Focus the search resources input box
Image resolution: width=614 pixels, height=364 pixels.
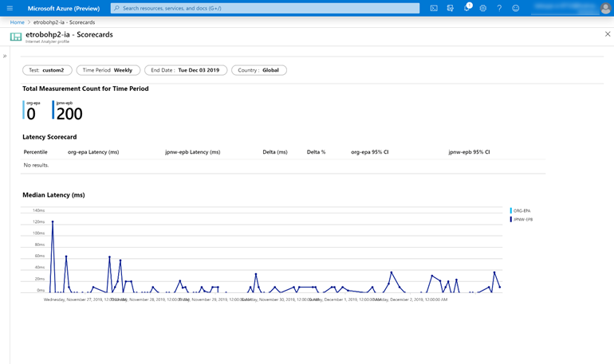point(266,8)
